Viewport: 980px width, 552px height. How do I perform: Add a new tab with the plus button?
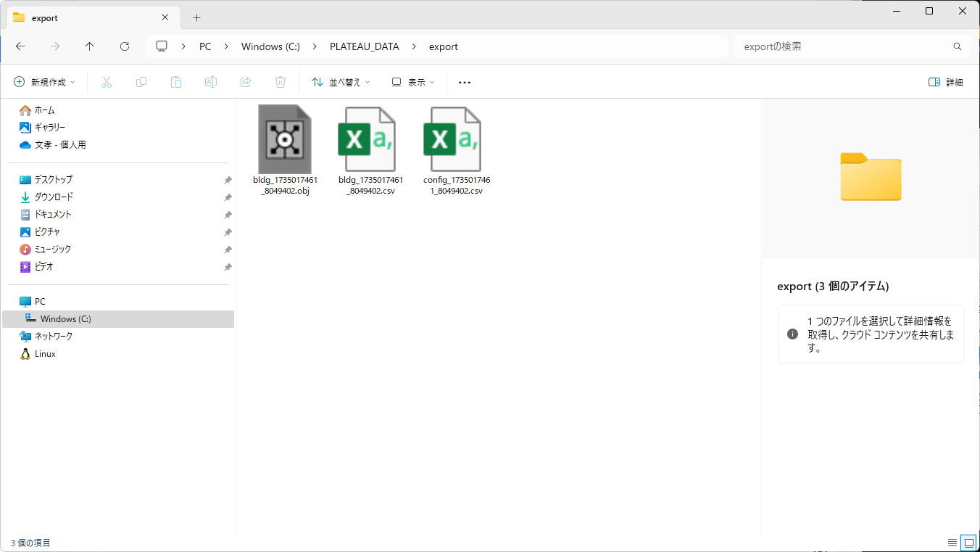[x=196, y=17]
